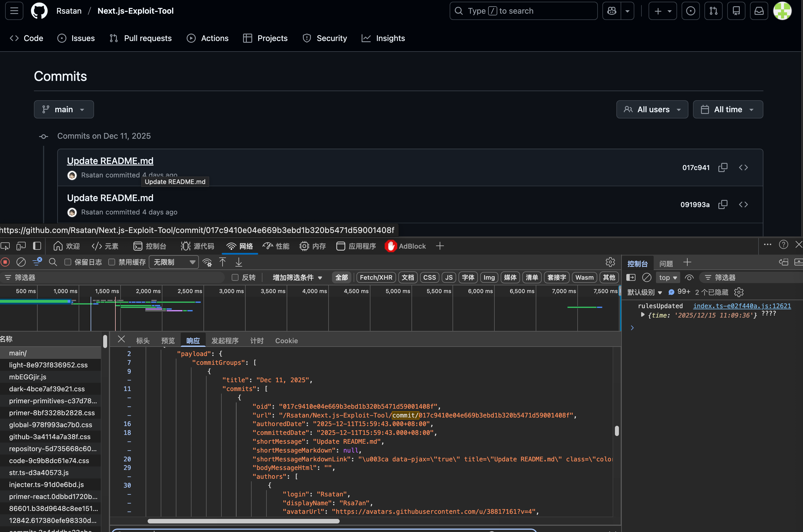
Task: Open the console top context selector
Action: pyautogui.click(x=668, y=278)
